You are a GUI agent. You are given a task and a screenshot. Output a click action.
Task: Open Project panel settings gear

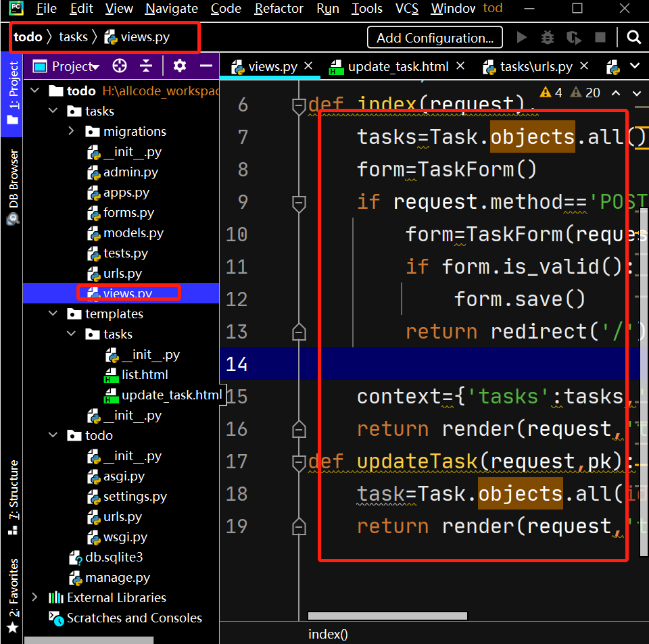pos(179,66)
